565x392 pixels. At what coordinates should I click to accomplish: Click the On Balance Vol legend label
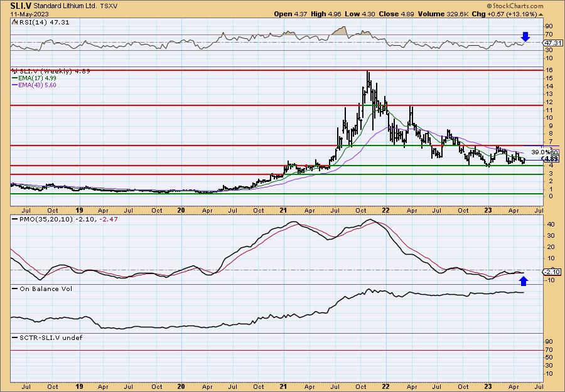45,289
